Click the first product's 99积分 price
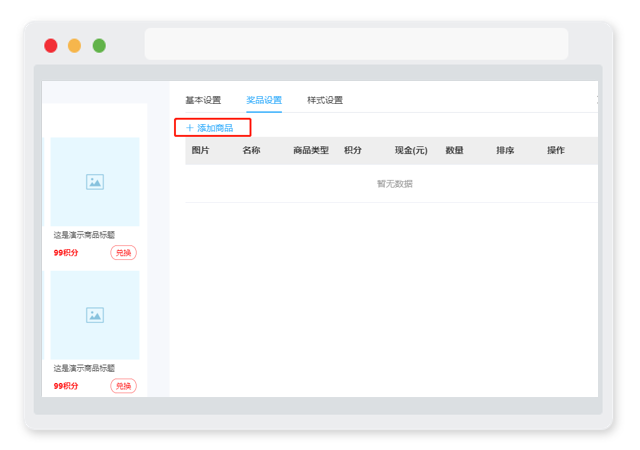 point(66,253)
